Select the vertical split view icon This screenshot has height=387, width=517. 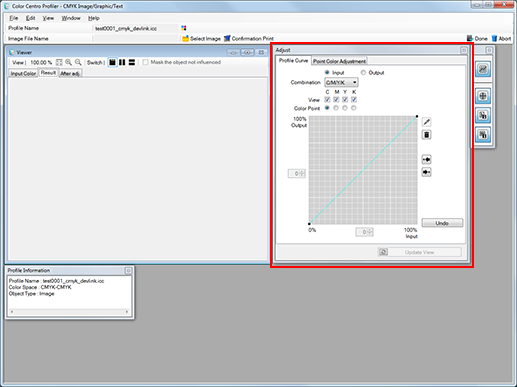pos(122,62)
